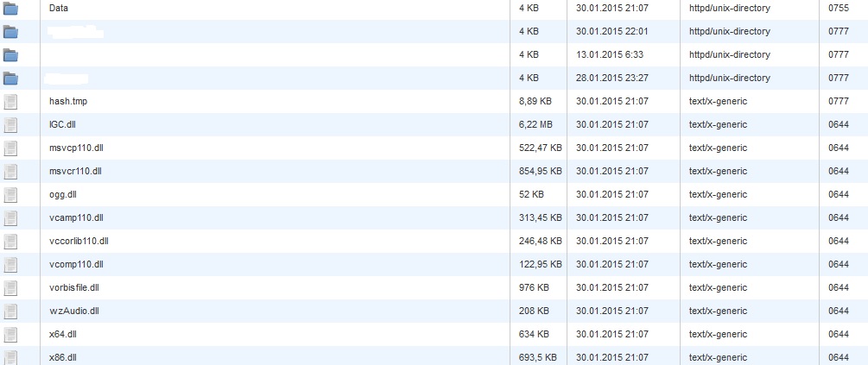Click the 6,22 MB size of IGC.dll
Image resolution: width=868 pixels, height=365 pixels.
pyautogui.click(x=535, y=124)
